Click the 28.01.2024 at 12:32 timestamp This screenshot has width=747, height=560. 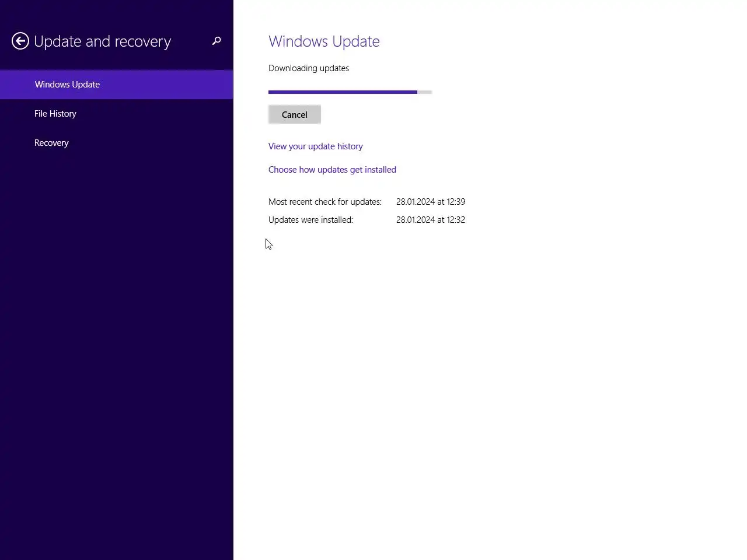(x=431, y=220)
